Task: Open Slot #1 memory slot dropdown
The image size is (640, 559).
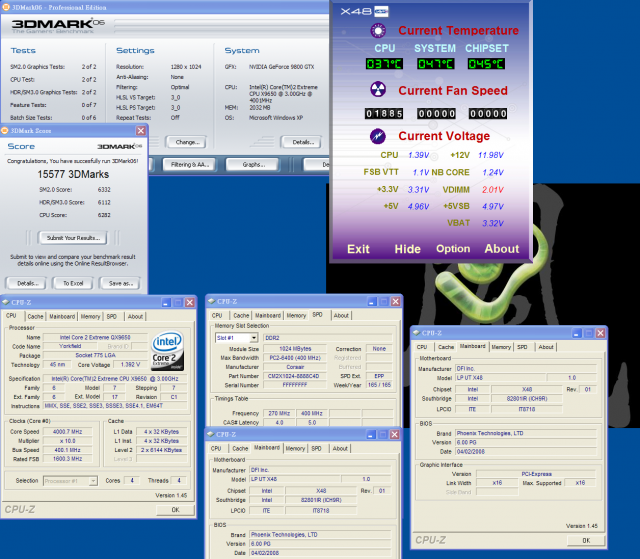Action: pos(254,338)
